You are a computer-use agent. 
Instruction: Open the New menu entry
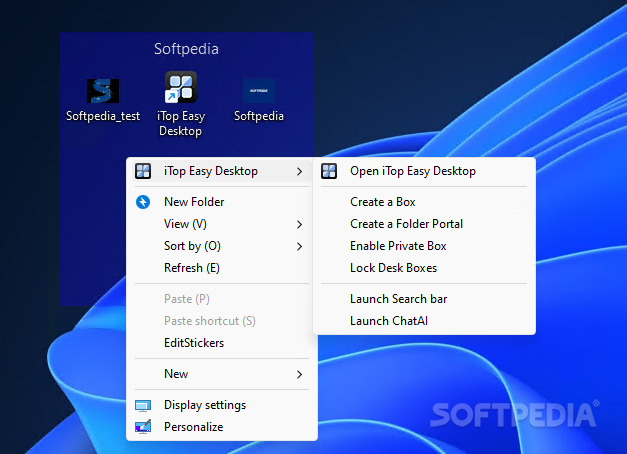(x=222, y=374)
